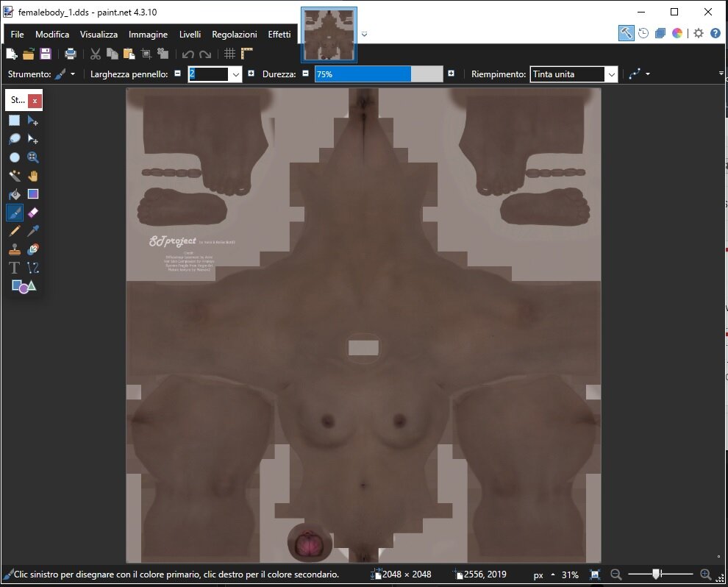Screen dimensions: 728x587
Task: Toggle the pixel grid
Action: coord(229,54)
